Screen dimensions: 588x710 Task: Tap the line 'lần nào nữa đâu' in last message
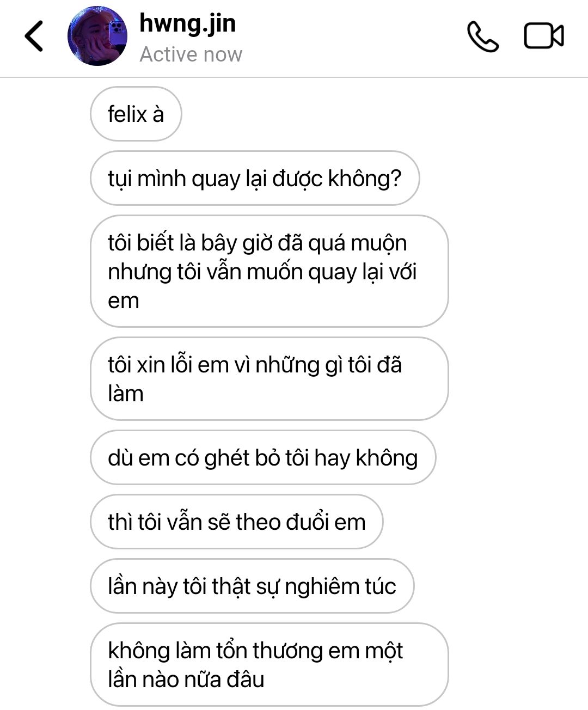coord(186,680)
